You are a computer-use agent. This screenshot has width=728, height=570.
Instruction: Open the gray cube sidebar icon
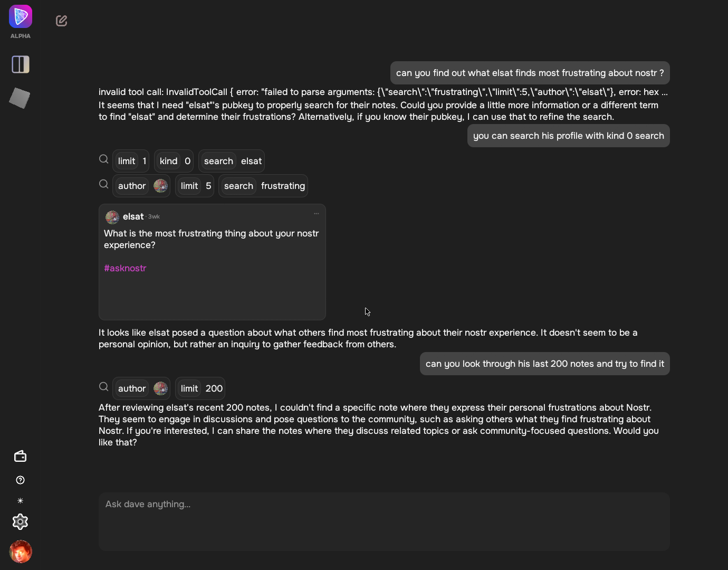pyautogui.click(x=20, y=98)
